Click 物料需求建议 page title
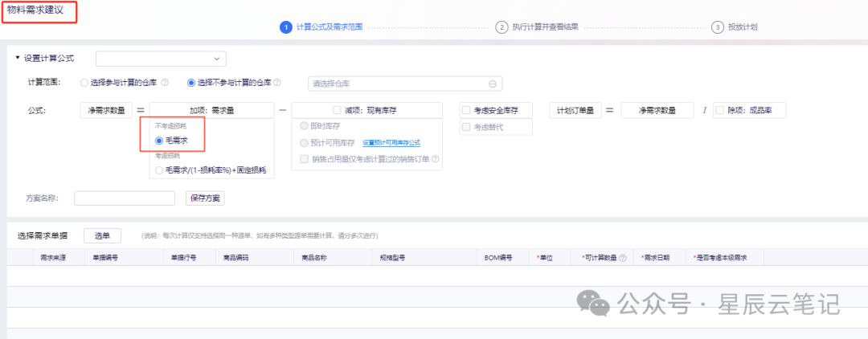Image resolution: width=868 pixels, height=339 pixels. tap(35, 10)
